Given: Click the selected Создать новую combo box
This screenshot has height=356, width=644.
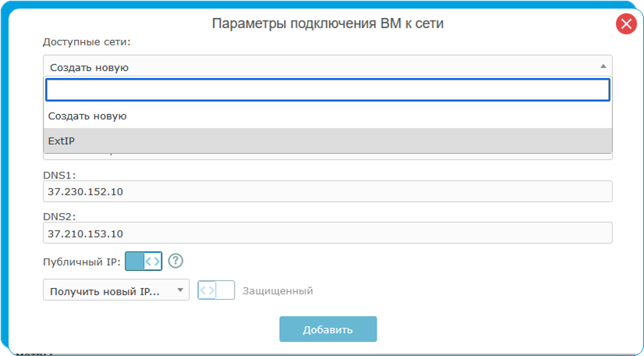Looking at the screenshot, I should [312, 66].
